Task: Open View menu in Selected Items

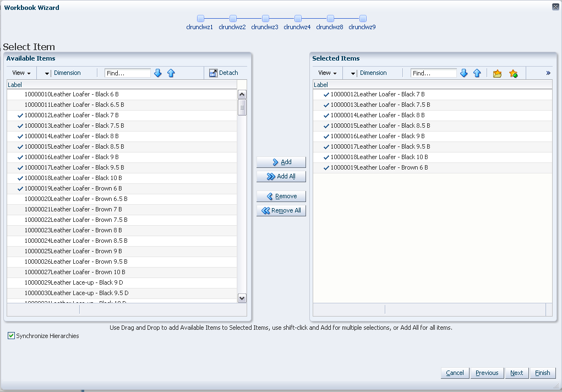Action: pyautogui.click(x=327, y=73)
